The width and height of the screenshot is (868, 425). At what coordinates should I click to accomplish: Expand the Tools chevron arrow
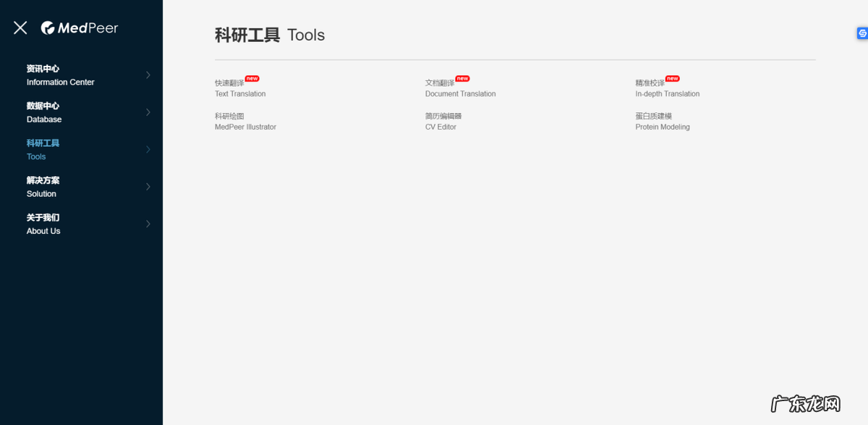(x=148, y=150)
